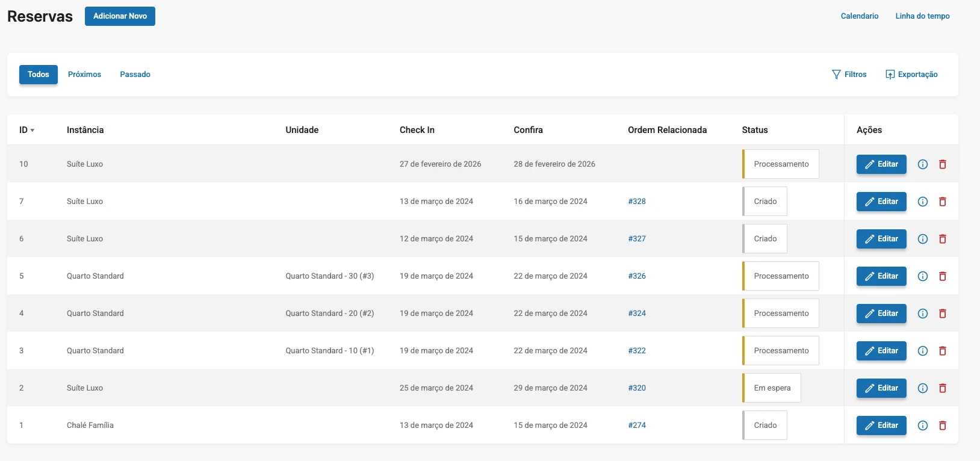View info for order #326 booking
The image size is (980, 461).
(x=923, y=276)
